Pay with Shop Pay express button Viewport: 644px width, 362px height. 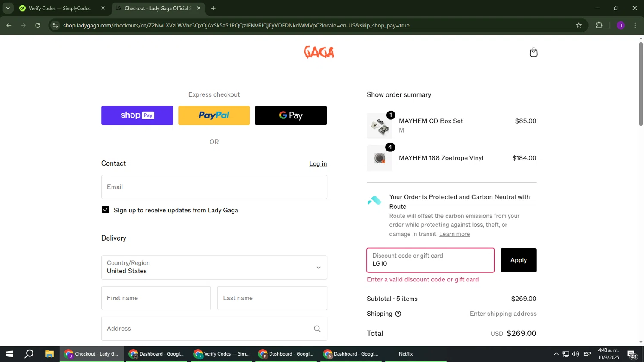point(137,115)
